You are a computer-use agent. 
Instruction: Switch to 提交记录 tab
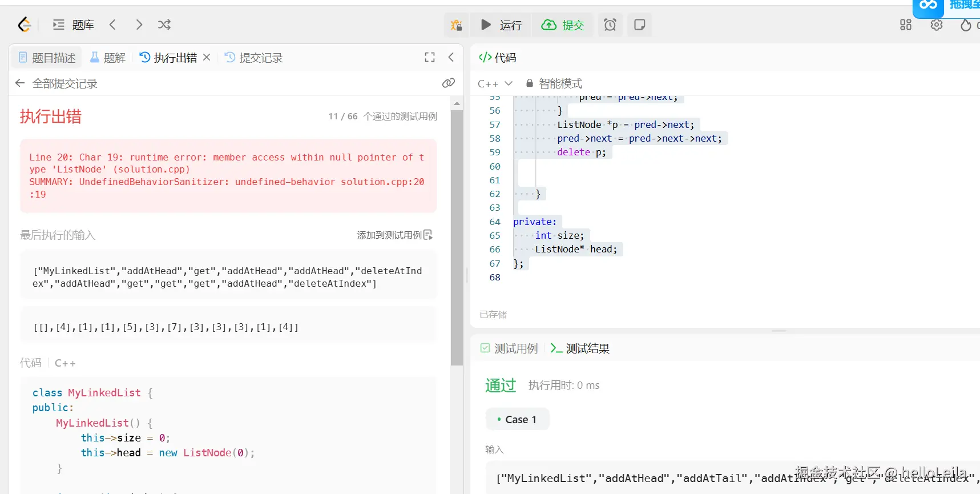tap(253, 58)
